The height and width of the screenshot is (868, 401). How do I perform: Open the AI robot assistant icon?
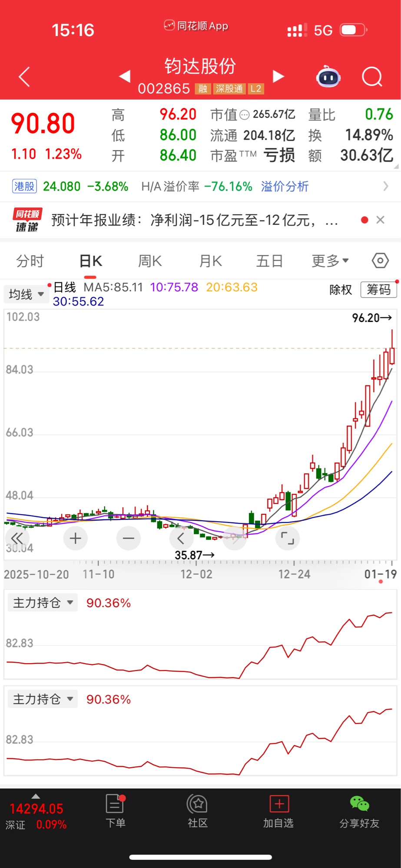[328, 77]
